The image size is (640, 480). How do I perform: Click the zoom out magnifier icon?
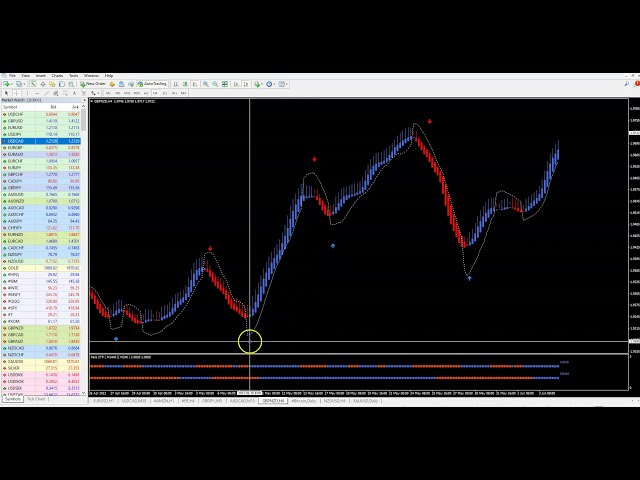[x=213, y=84]
